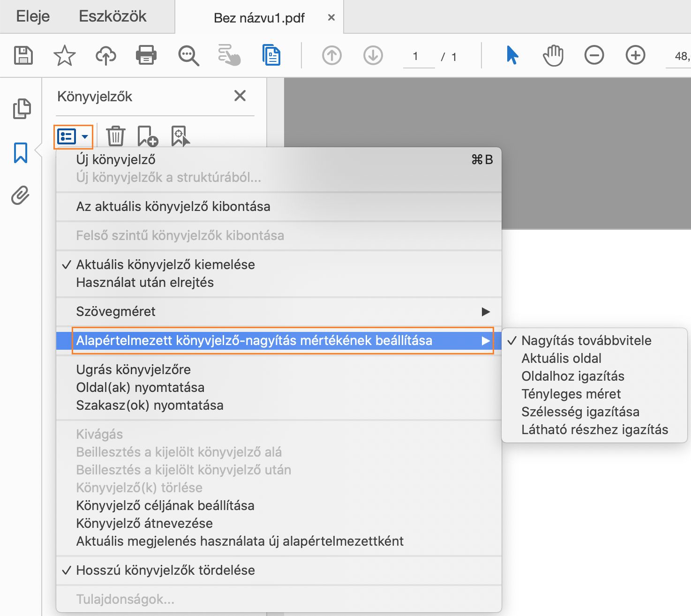Viewport: 691px width, 616px height.
Task: Add a new bookmark
Action: [147, 136]
